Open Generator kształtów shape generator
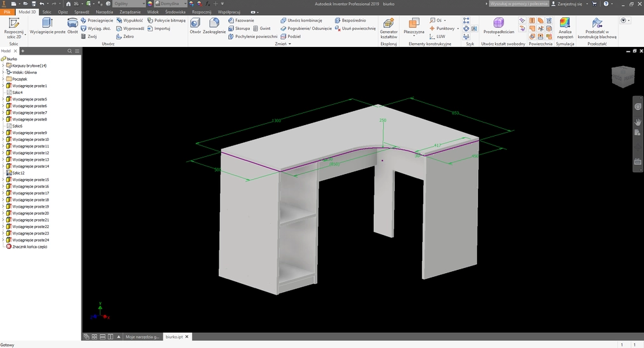This screenshot has height=348, width=644. 388,28
